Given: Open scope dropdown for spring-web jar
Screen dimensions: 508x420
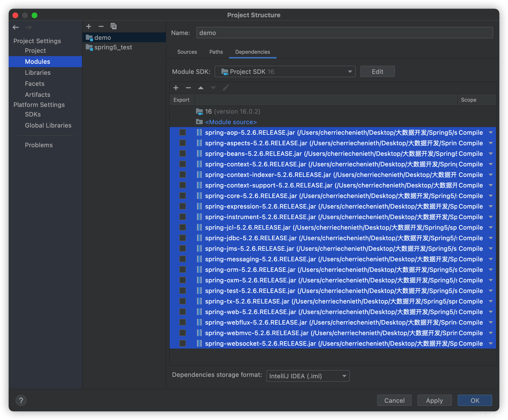Looking at the screenshot, I should pyautogui.click(x=491, y=312).
